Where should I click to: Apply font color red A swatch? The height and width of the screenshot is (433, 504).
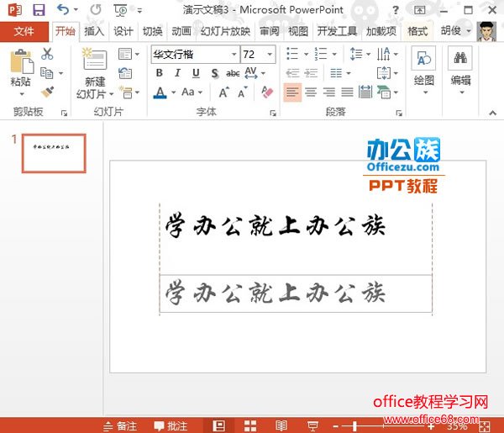(160, 92)
